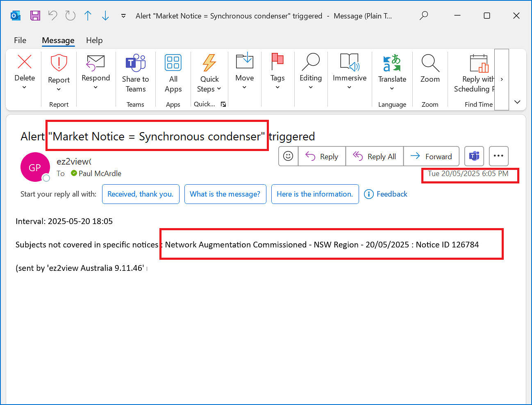Click Share to Teams icon
Screen dimensions: 532x405
135,63
